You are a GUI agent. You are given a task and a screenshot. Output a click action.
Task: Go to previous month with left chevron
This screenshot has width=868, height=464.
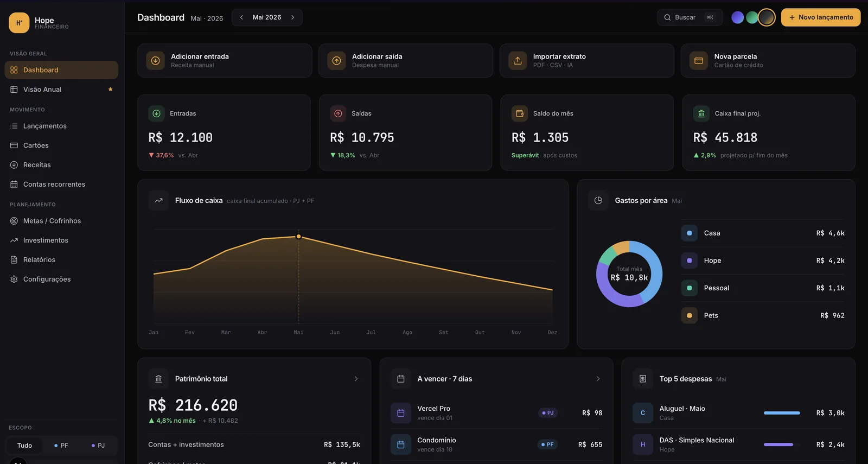241,17
